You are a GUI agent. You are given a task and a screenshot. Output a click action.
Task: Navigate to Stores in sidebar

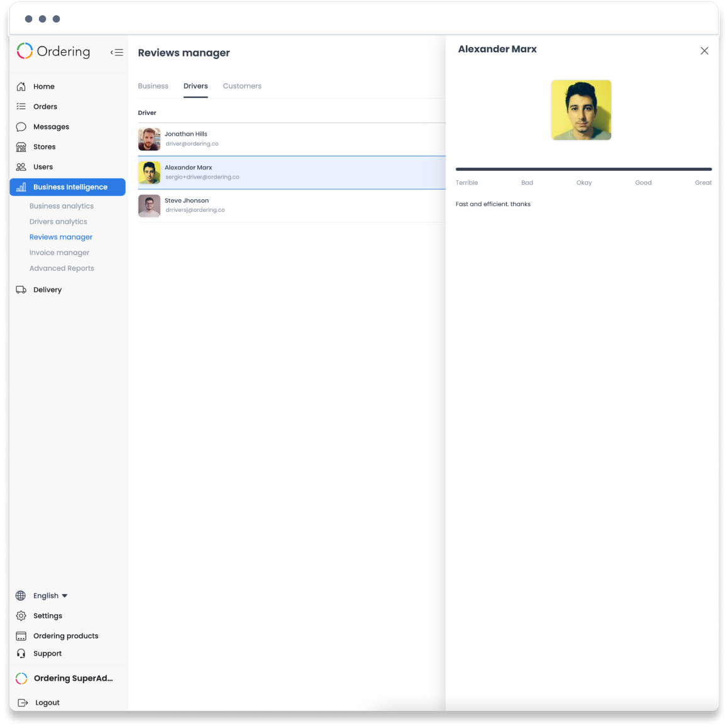[45, 146]
